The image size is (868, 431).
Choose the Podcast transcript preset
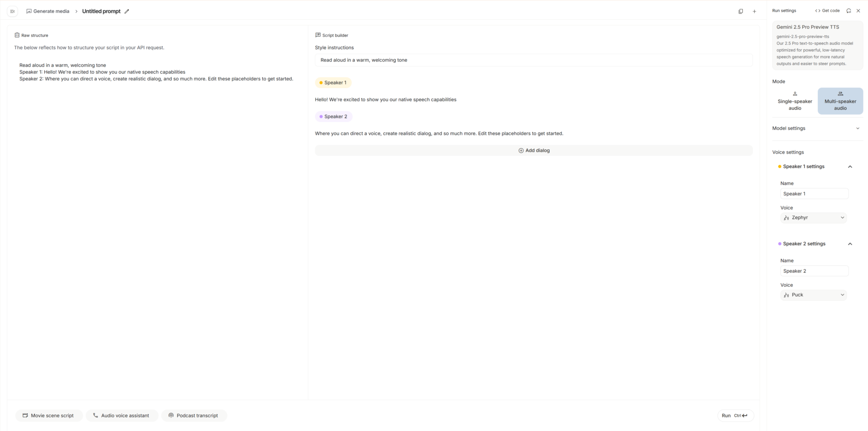pos(193,416)
